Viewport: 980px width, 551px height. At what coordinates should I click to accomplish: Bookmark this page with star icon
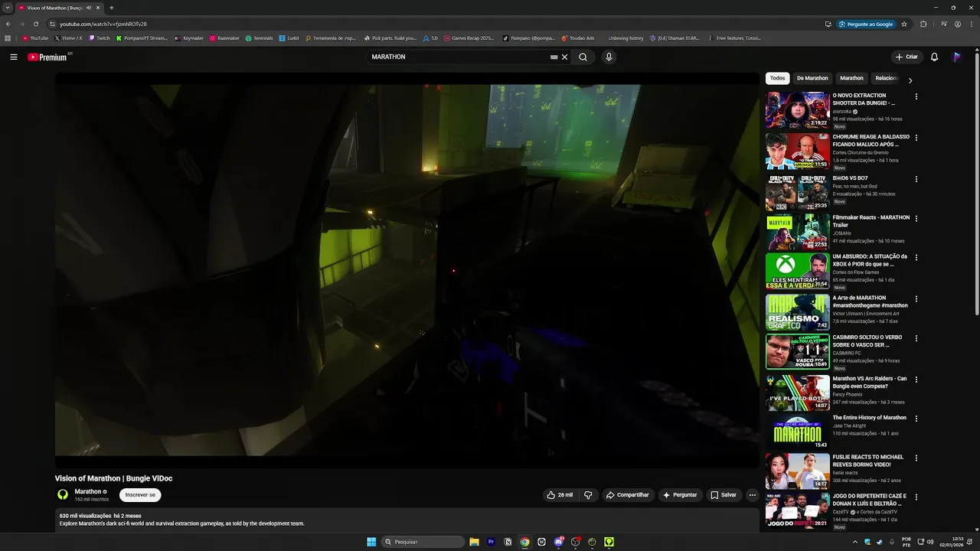point(904,24)
